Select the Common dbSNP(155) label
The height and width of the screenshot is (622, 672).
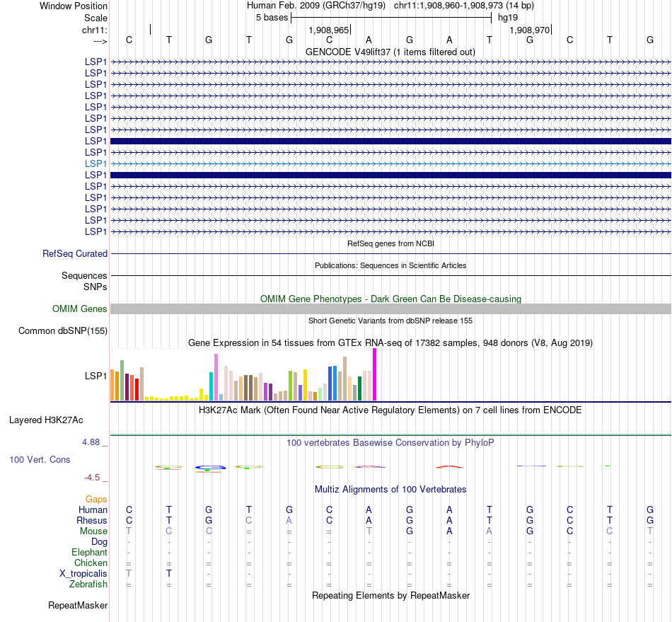tap(63, 331)
